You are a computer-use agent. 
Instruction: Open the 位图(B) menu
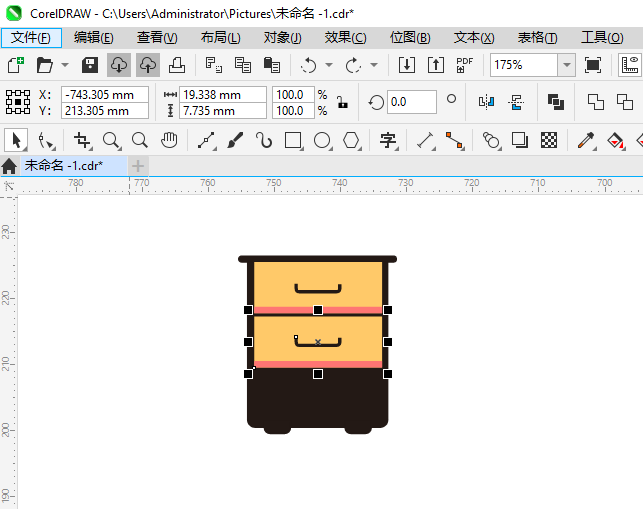(x=410, y=38)
